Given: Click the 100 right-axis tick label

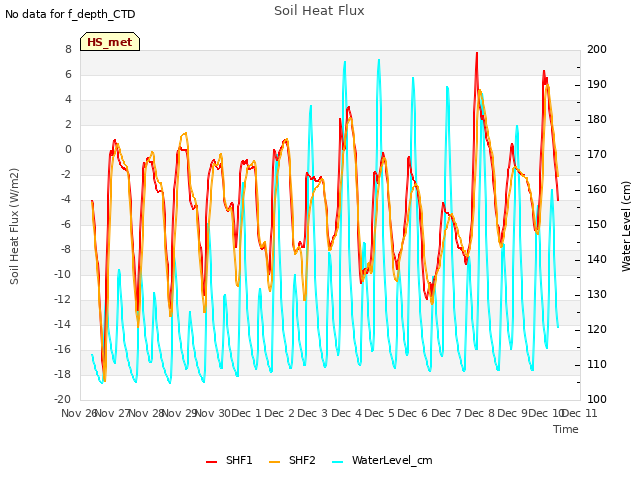Looking at the screenshot, I should 597,399.
